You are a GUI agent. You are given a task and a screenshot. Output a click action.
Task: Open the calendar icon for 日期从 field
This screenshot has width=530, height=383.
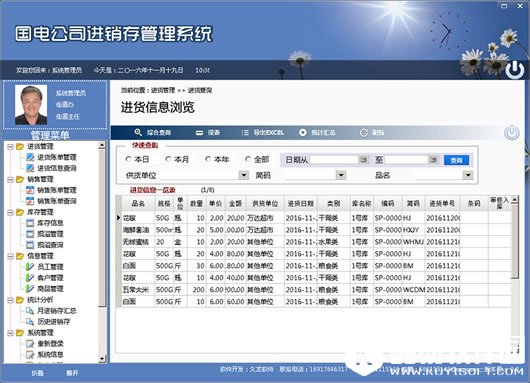tap(364, 160)
